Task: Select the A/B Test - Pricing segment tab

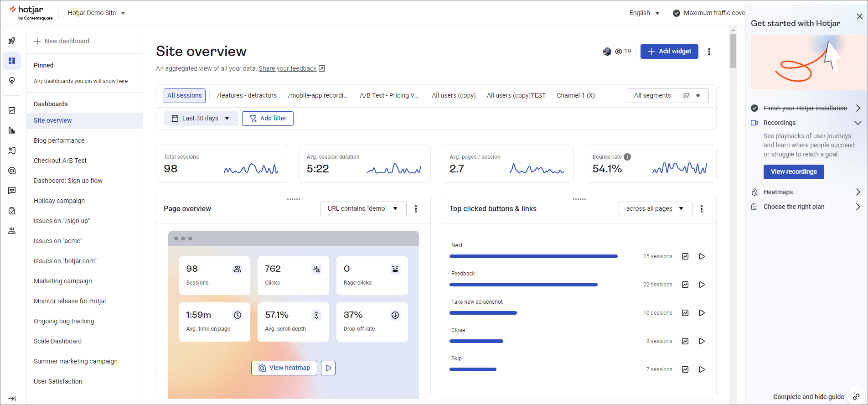Action: pos(389,96)
